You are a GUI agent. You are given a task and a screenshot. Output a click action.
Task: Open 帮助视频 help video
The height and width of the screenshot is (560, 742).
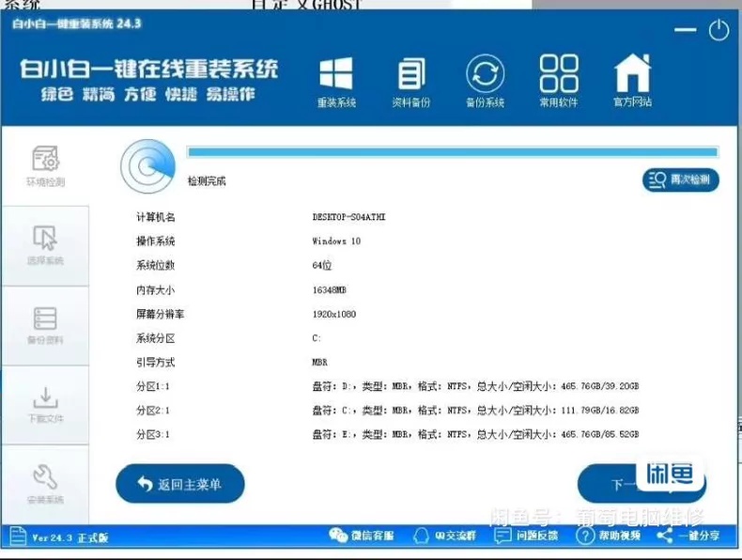coord(608,536)
